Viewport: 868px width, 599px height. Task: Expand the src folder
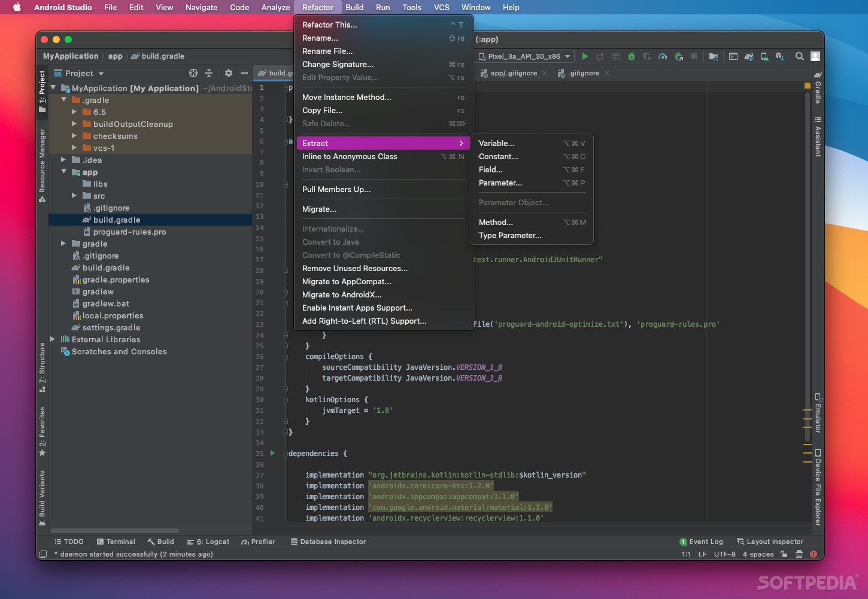[74, 196]
